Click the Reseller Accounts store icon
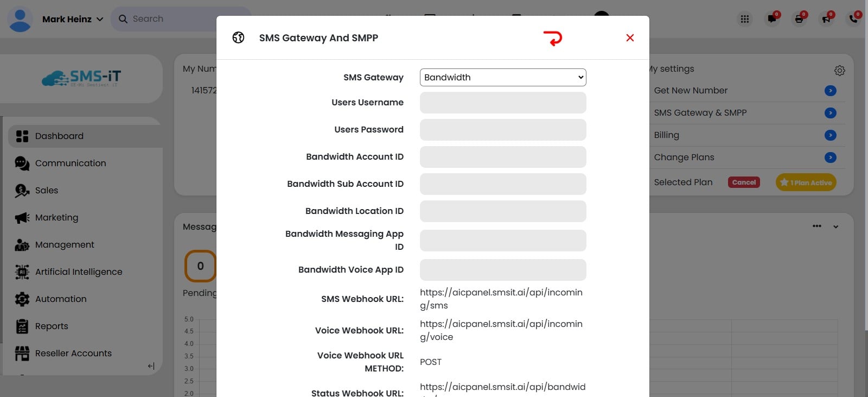The image size is (868, 397). (22, 354)
